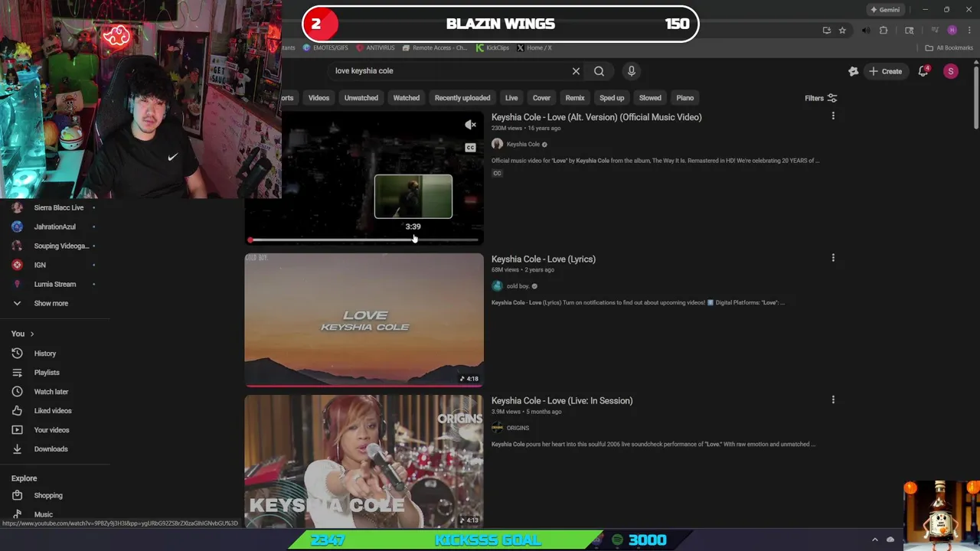Open title Keyshia Cole - Love (Lyrics)
Image resolution: width=980 pixels, height=551 pixels.
[544, 259]
